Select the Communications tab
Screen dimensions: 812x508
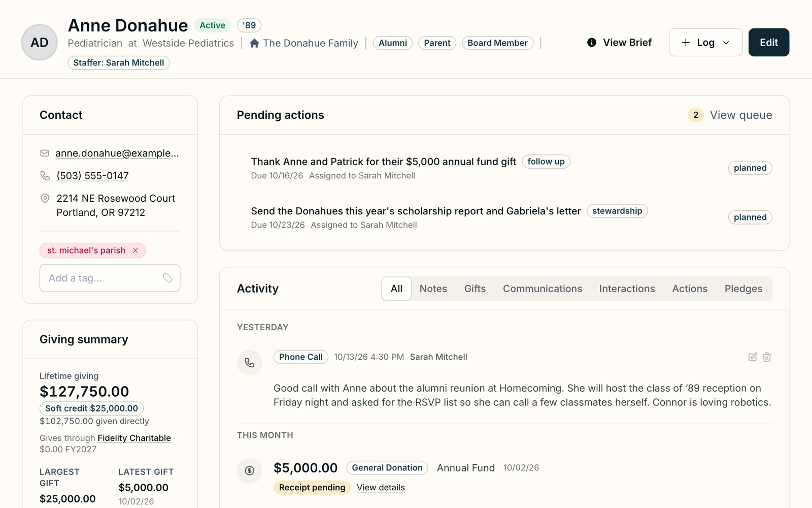click(543, 289)
